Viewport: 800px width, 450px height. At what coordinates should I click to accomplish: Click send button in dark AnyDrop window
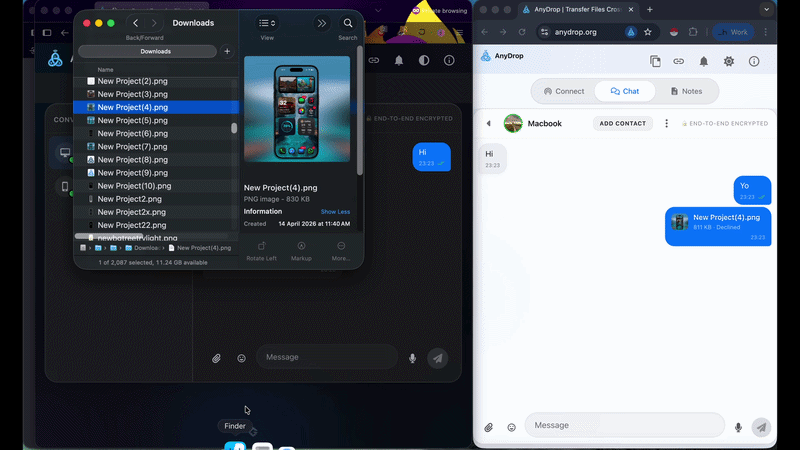tap(438, 358)
